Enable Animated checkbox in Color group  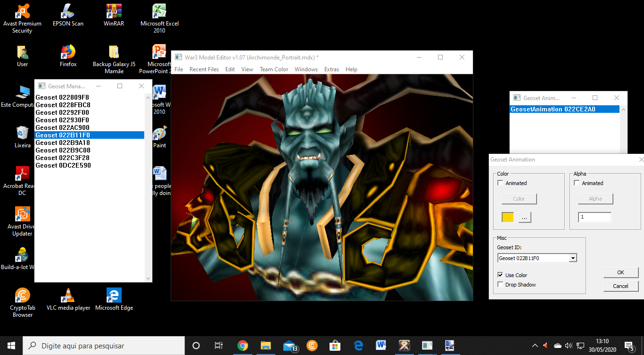point(501,183)
